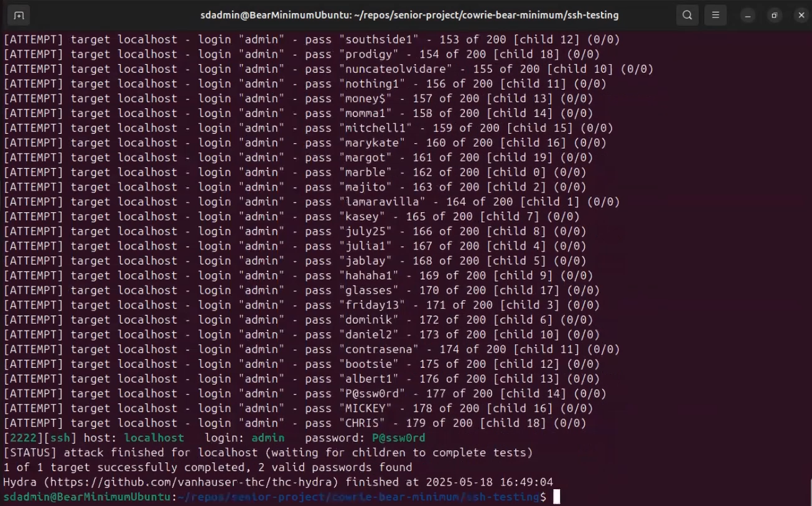Click the green "localhost" host value
This screenshot has width=812, height=506.
coord(154,438)
